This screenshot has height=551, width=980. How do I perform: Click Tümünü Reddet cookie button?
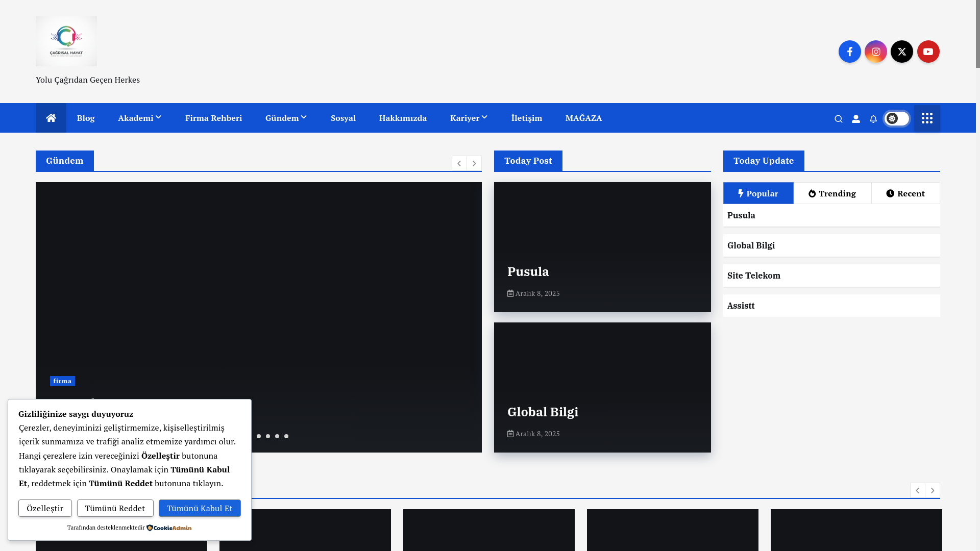115,508
